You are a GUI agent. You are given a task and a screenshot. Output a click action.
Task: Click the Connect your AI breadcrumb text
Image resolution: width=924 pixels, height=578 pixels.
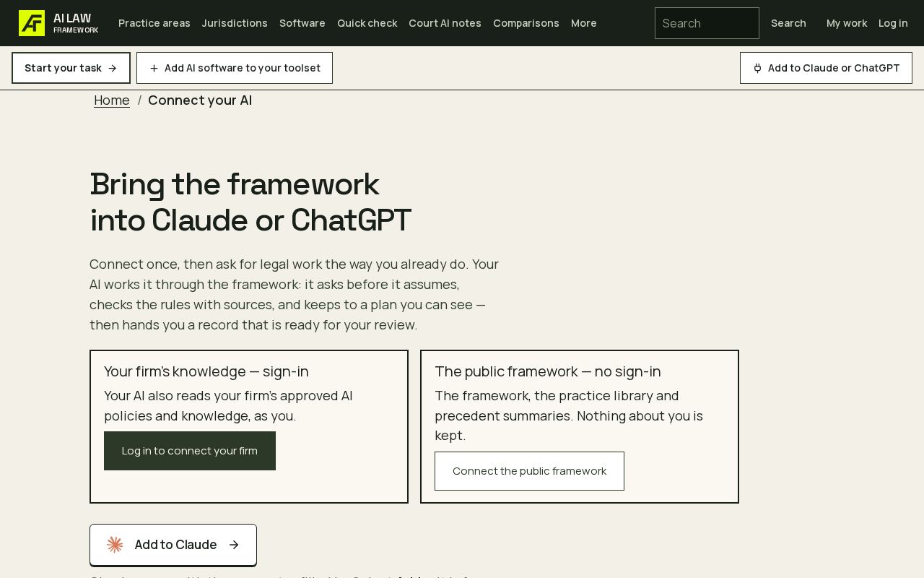click(x=200, y=100)
